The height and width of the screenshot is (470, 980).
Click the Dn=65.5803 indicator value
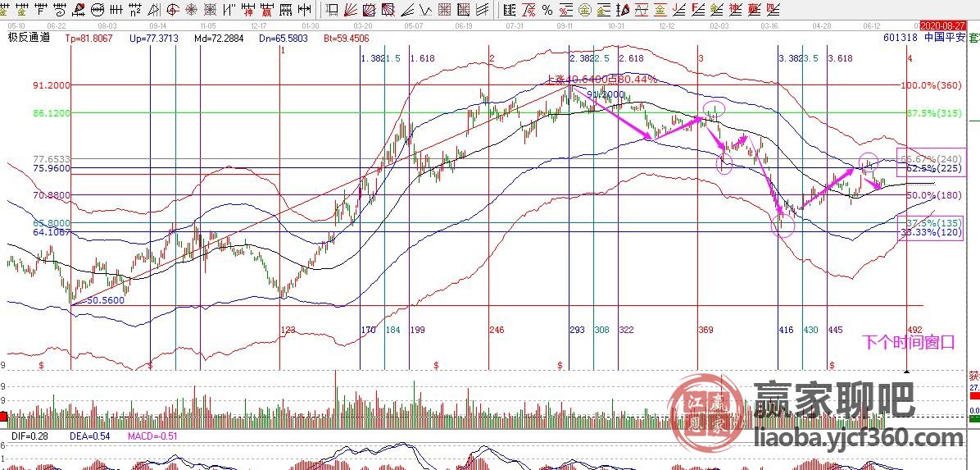click(284, 39)
